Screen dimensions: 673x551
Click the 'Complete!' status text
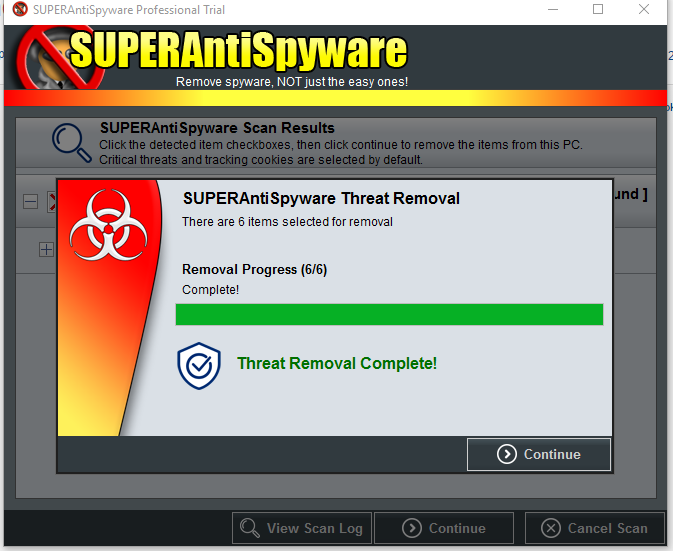click(x=210, y=290)
